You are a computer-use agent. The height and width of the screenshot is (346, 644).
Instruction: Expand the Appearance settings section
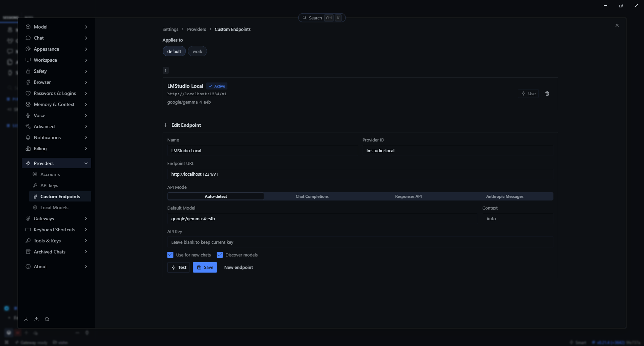(56, 49)
